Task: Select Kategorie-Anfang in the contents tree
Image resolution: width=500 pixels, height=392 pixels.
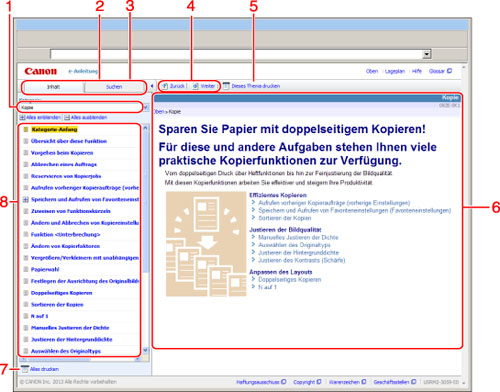Action: (54, 129)
